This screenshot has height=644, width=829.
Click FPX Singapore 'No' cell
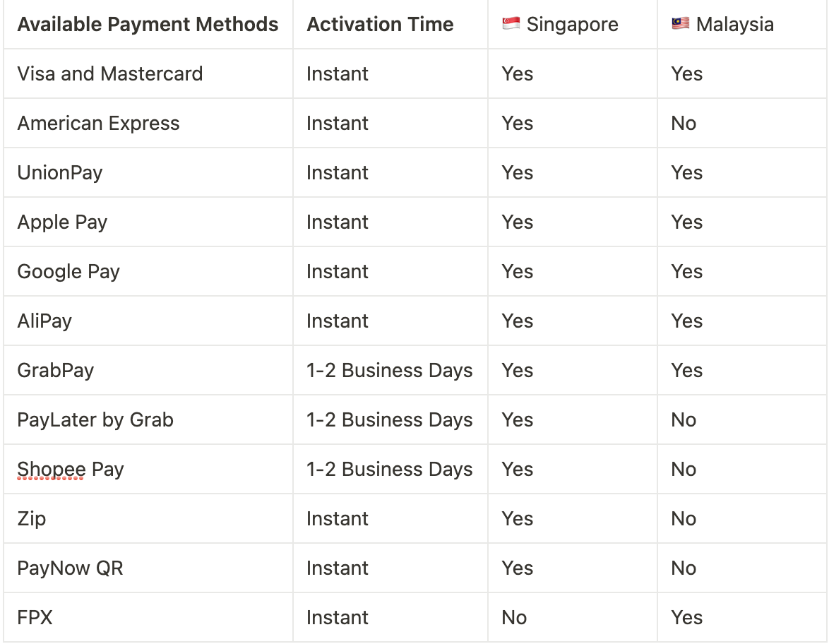[x=573, y=618]
